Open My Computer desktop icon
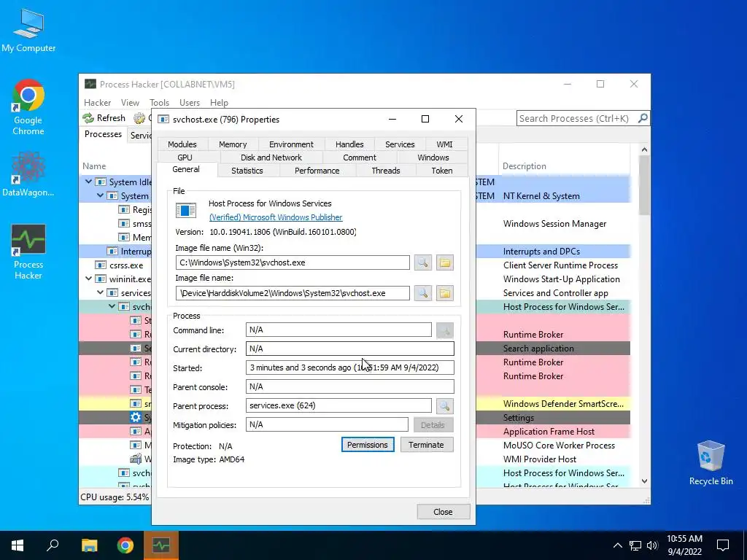This screenshot has height=560, width=747. [x=28, y=29]
